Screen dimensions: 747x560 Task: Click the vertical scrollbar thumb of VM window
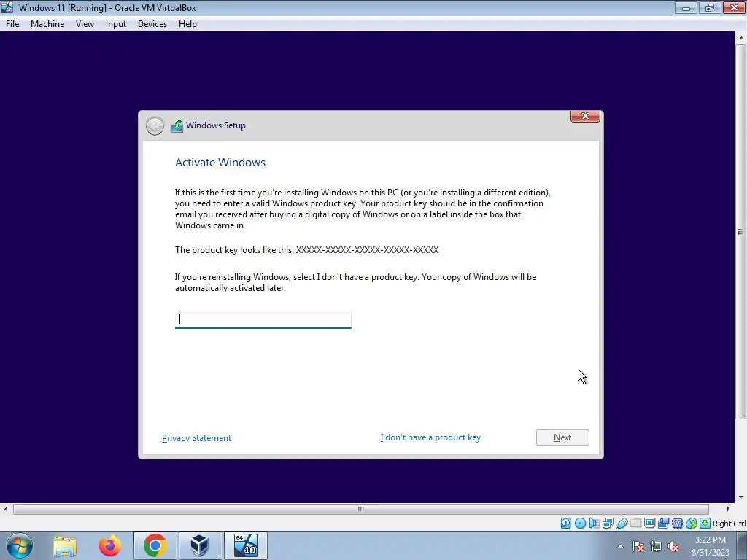pyautogui.click(x=740, y=232)
